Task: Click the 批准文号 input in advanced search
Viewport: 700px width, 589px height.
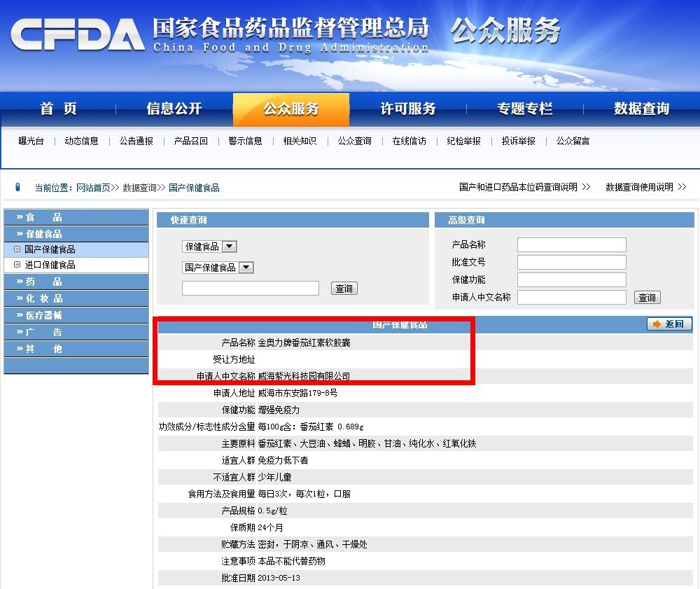Action: (x=571, y=262)
